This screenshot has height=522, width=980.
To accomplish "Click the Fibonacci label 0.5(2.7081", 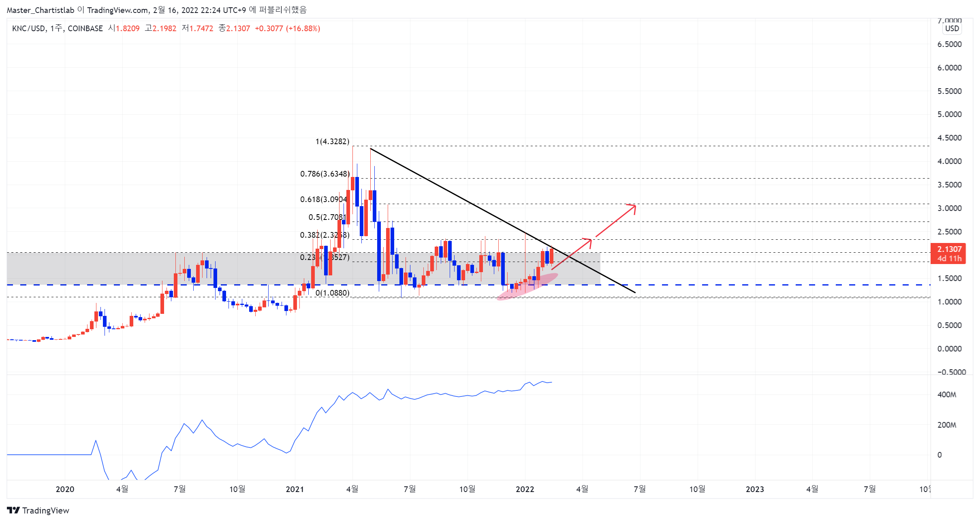I will tap(327, 217).
